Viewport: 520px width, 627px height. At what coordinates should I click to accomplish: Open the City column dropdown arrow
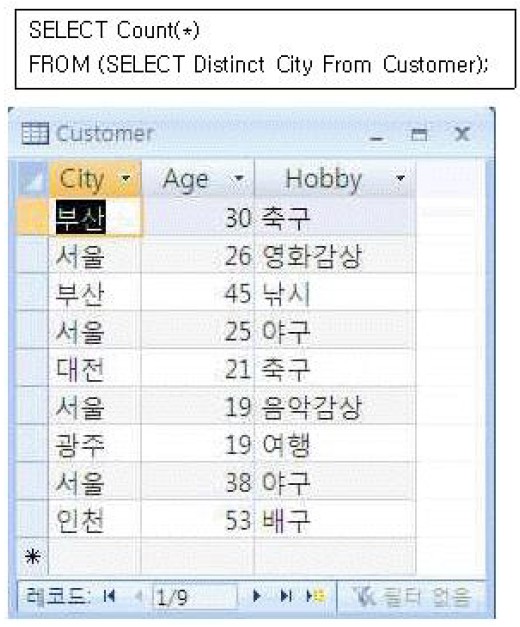click(x=125, y=178)
